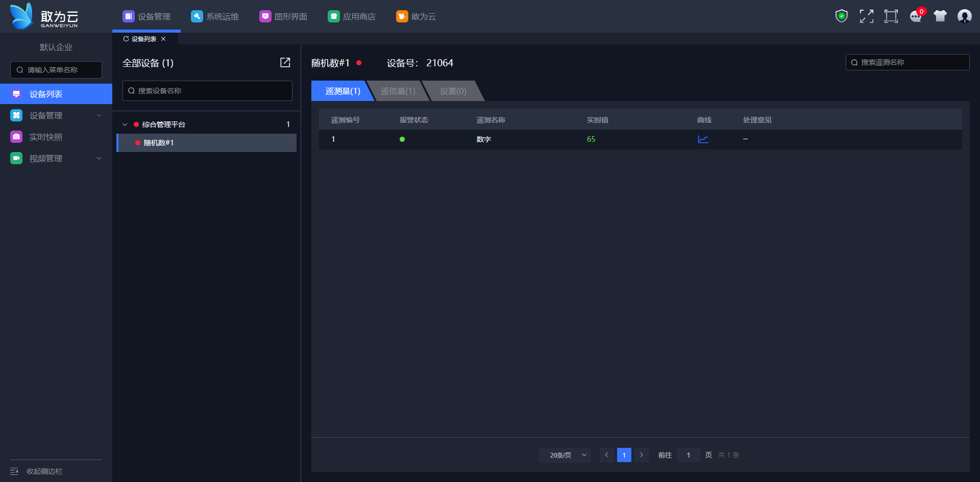Image resolution: width=980 pixels, height=482 pixels.
Task: Open the user avatar menu
Action: point(965,16)
